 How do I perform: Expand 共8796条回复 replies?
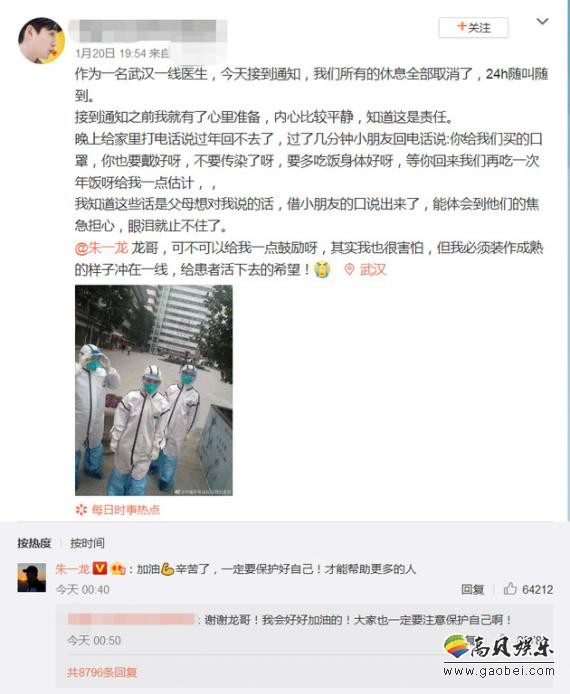click(x=102, y=672)
